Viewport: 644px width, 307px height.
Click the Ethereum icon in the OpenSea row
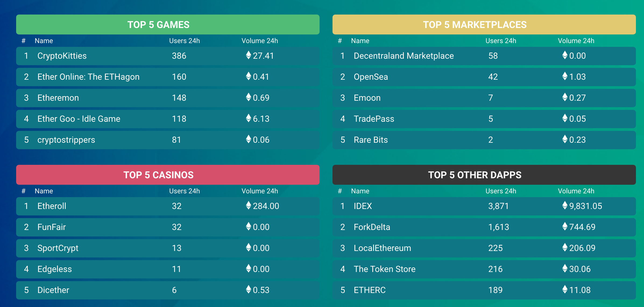click(565, 76)
